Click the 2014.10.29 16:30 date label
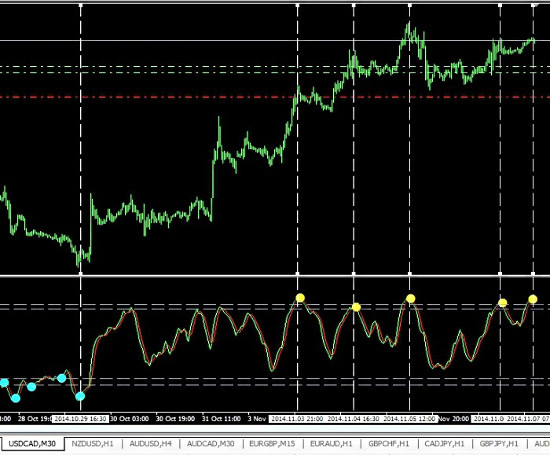550x455 pixels. click(x=80, y=419)
